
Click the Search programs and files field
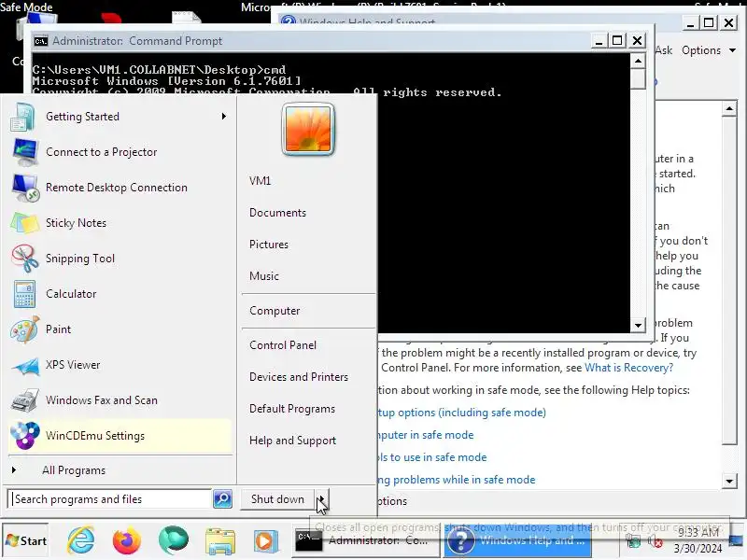coord(110,499)
